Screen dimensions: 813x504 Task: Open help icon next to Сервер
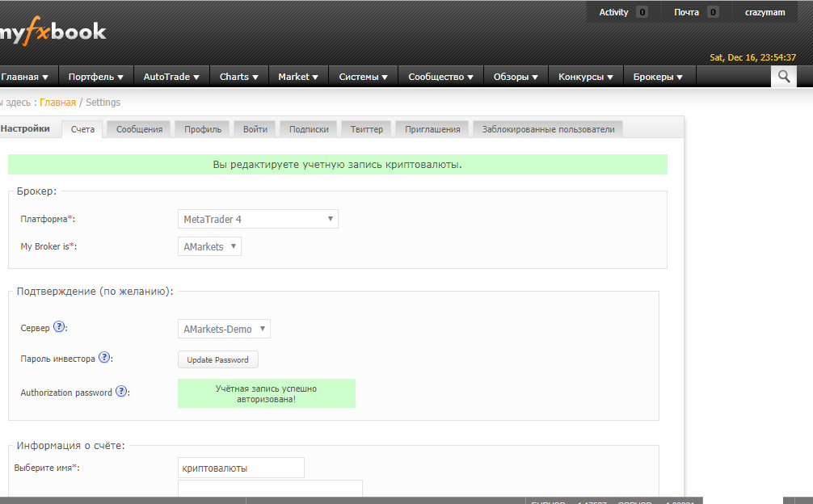pos(59,327)
